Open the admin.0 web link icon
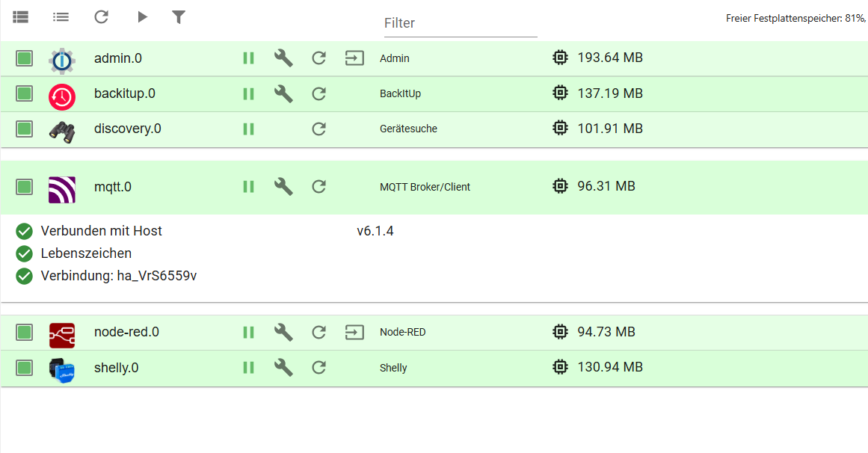Screen dimensions: 868x453 [354, 58]
